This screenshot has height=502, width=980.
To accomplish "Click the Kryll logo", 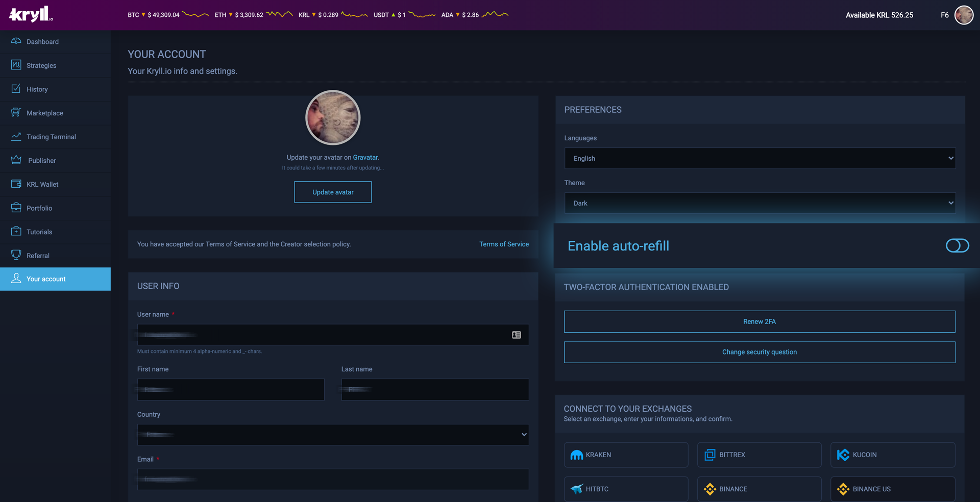I will click(31, 14).
